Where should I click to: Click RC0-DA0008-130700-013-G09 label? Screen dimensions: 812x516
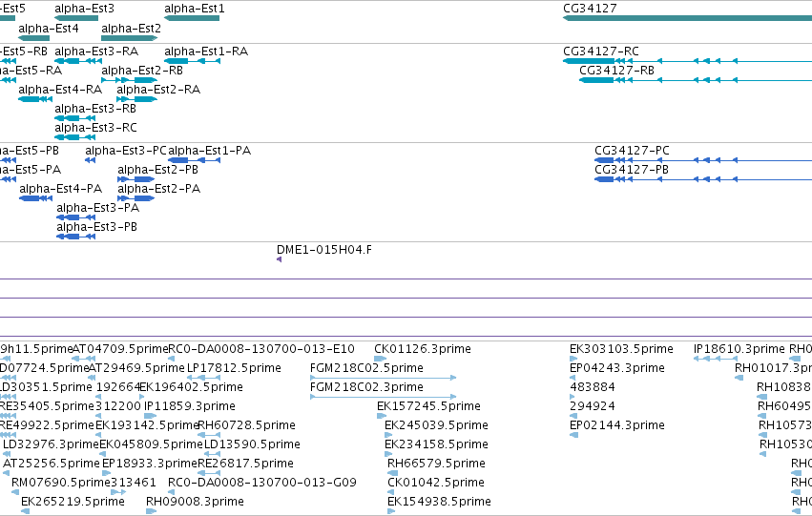click(262, 484)
